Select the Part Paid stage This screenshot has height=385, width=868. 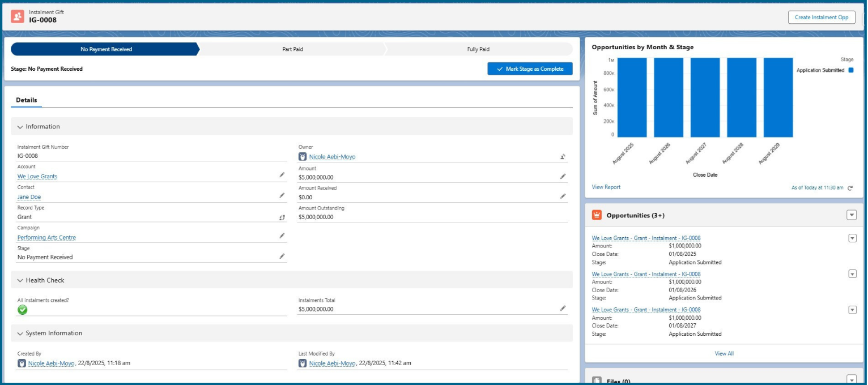(x=292, y=49)
